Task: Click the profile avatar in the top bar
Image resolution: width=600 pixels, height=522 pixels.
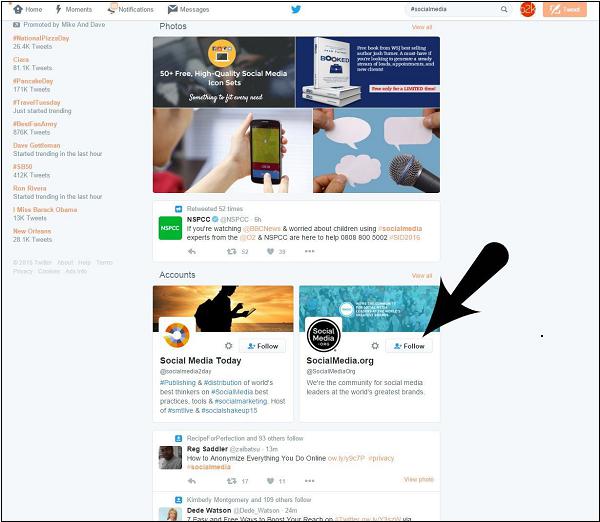Action: (528, 9)
